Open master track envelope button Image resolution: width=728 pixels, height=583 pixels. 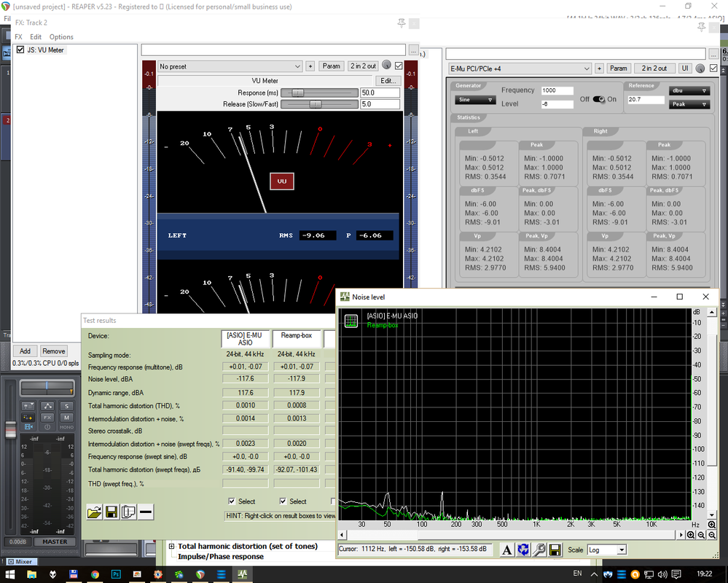point(47,406)
